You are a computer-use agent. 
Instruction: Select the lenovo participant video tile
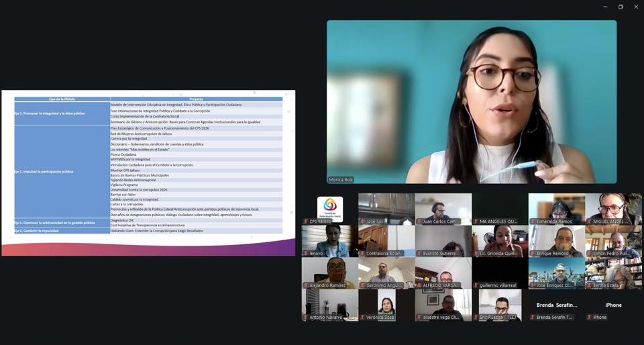[329, 240]
